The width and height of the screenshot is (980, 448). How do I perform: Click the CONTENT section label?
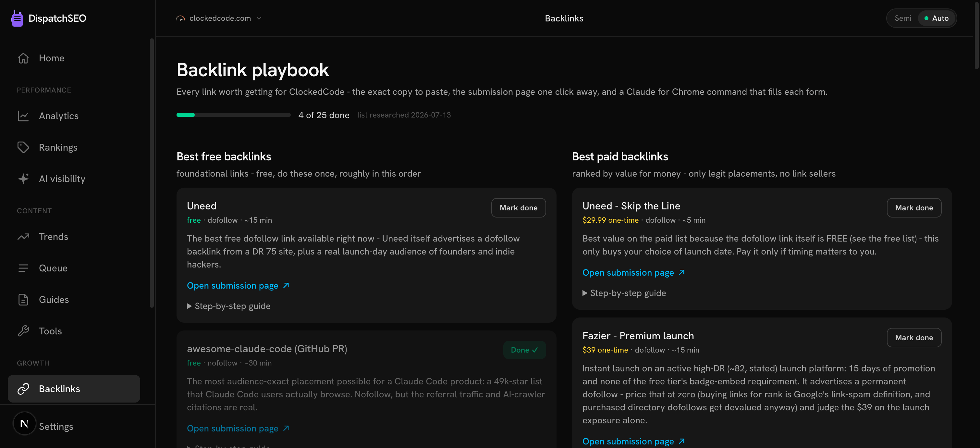click(34, 211)
